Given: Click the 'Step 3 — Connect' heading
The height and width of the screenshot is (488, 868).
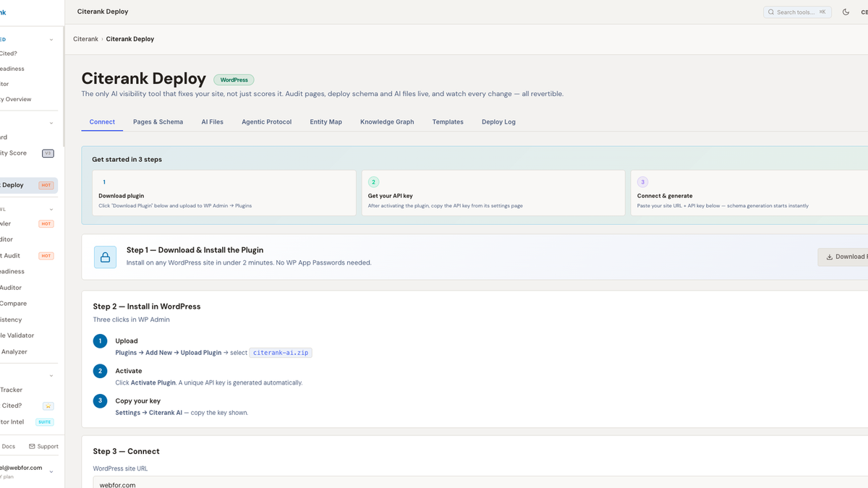Looking at the screenshot, I should pyautogui.click(x=127, y=451).
